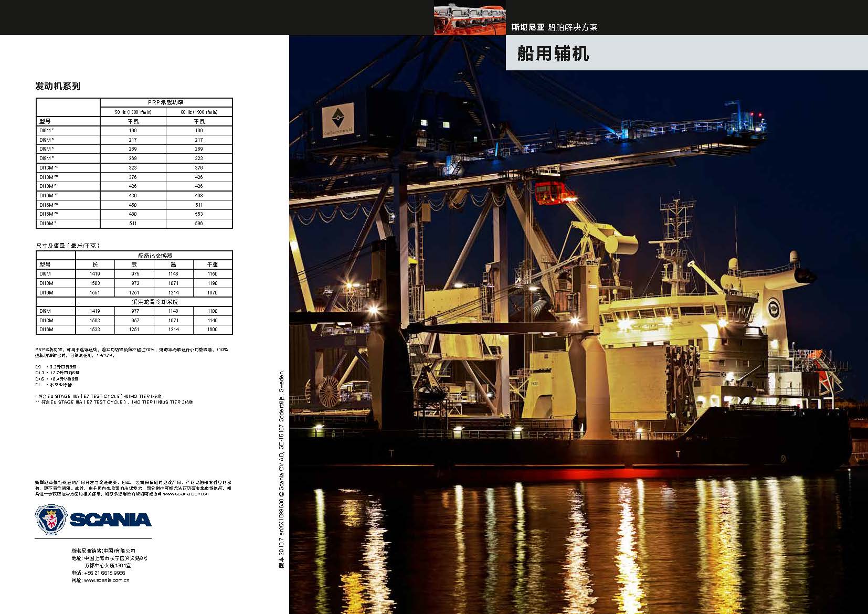This screenshot has width=868, height=614.
Task: Select the 1670 dry weight cell
Action: 212,292
